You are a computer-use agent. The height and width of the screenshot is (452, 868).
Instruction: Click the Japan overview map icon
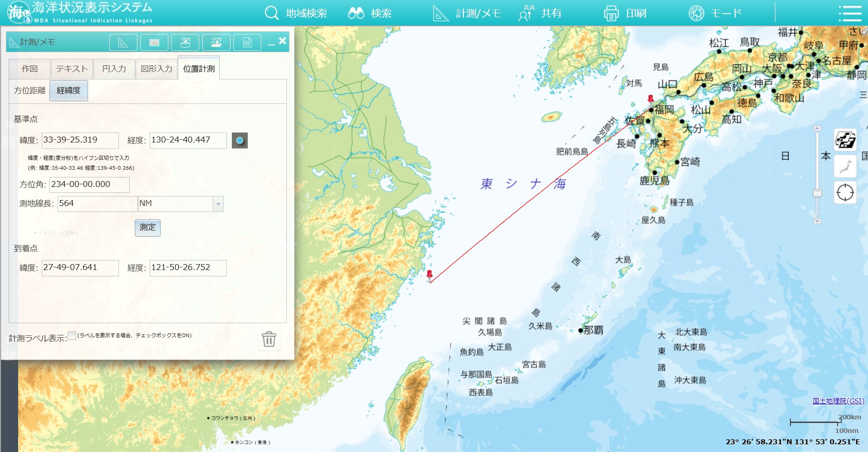click(845, 166)
